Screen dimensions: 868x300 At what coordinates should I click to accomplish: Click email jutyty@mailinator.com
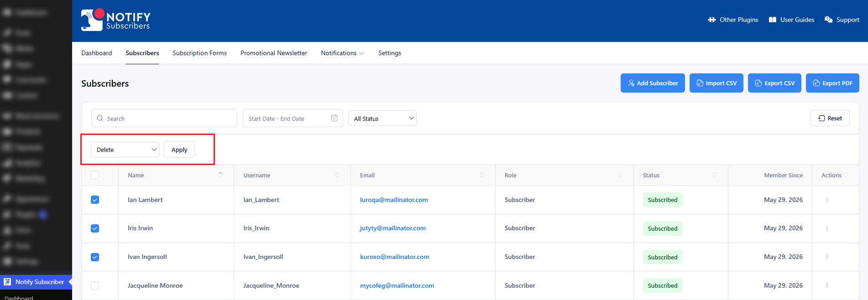click(x=392, y=228)
